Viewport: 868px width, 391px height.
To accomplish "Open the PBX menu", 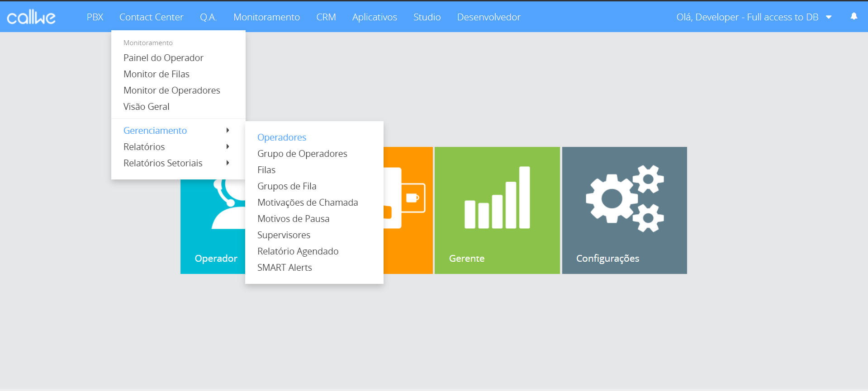I will coord(95,17).
